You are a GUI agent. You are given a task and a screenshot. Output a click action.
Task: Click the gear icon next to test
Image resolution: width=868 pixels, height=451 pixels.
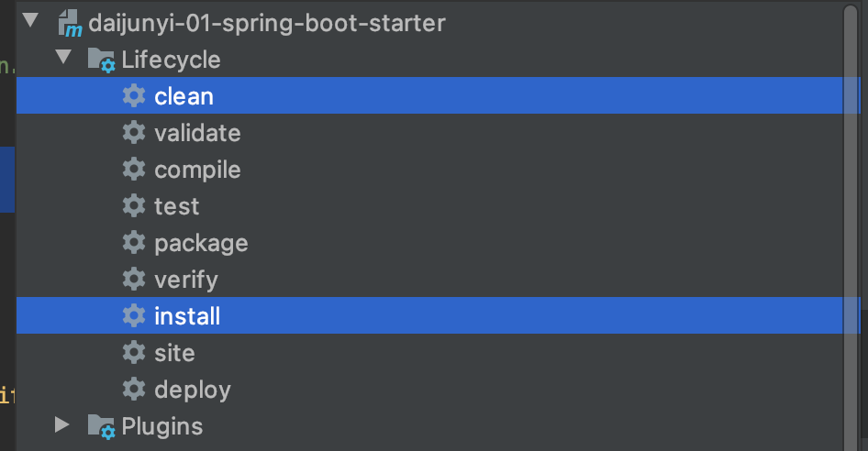(x=134, y=205)
